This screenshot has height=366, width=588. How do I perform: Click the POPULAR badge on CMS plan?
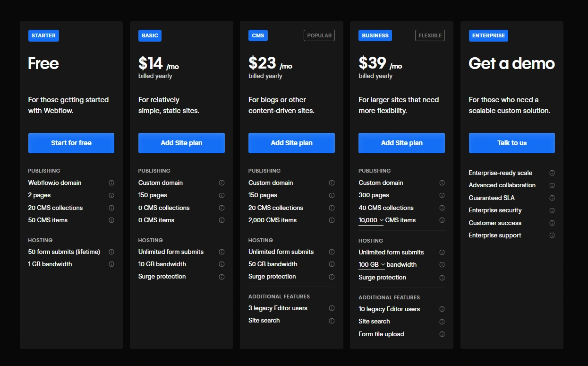[x=319, y=35]
